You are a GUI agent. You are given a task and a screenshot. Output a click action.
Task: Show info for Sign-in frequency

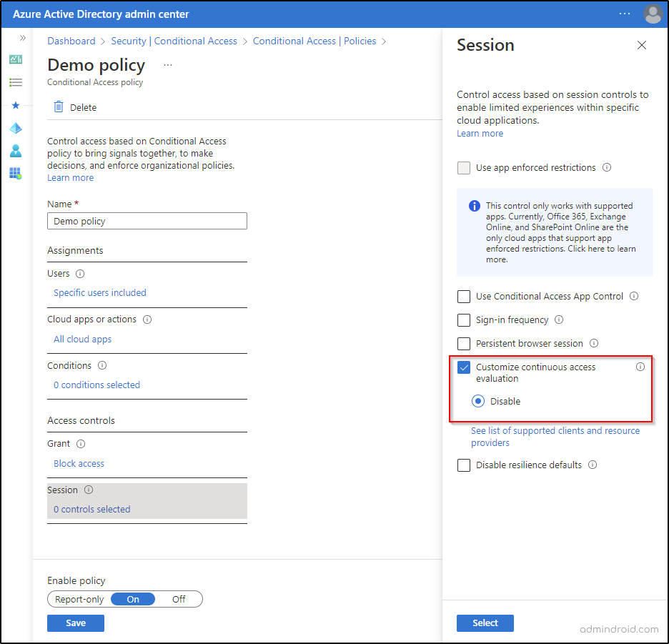(x=559, y=319)
